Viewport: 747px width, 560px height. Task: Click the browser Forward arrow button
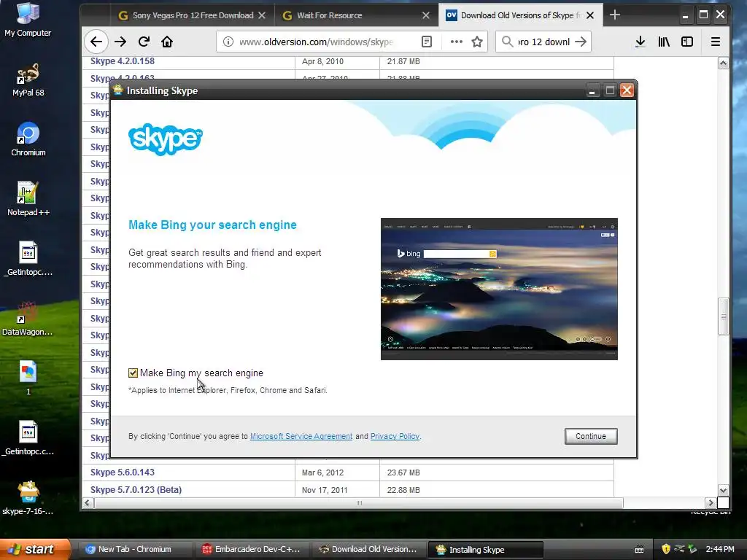(120, 42)
